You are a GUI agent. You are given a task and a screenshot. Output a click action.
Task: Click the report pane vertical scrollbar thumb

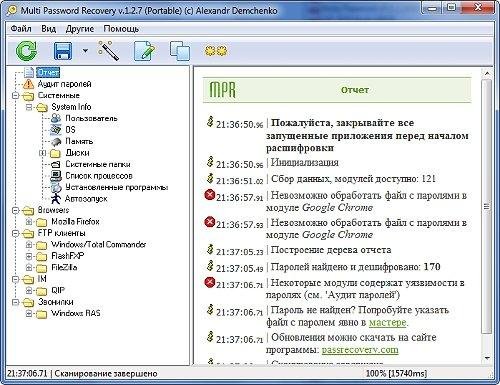(x=487, y=207)
